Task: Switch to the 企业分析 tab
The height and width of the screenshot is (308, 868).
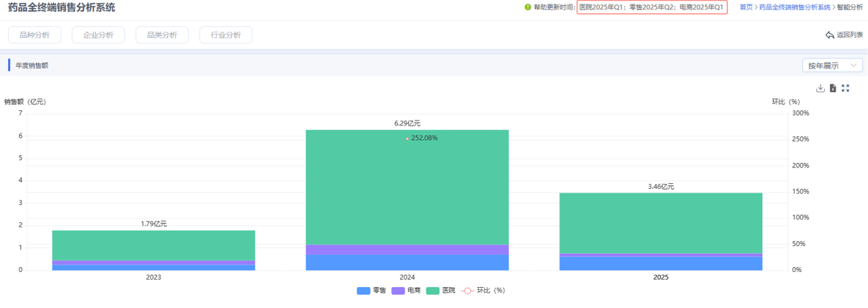Action: tap(98, 35)
